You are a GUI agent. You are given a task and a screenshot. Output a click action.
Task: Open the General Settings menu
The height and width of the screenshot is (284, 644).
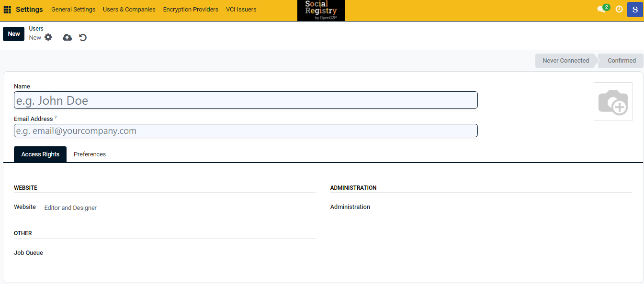click(73, 10)
